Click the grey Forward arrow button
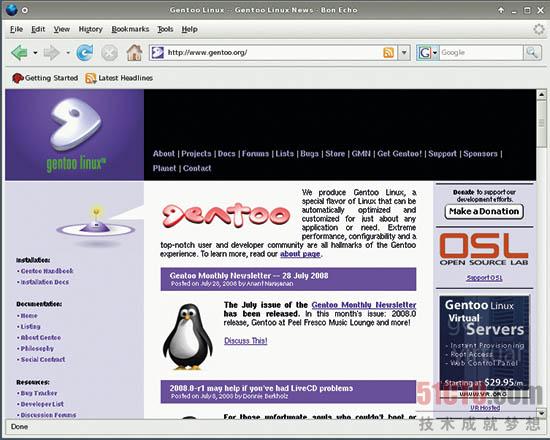This screenshot has height=440, width=550. 52,53
